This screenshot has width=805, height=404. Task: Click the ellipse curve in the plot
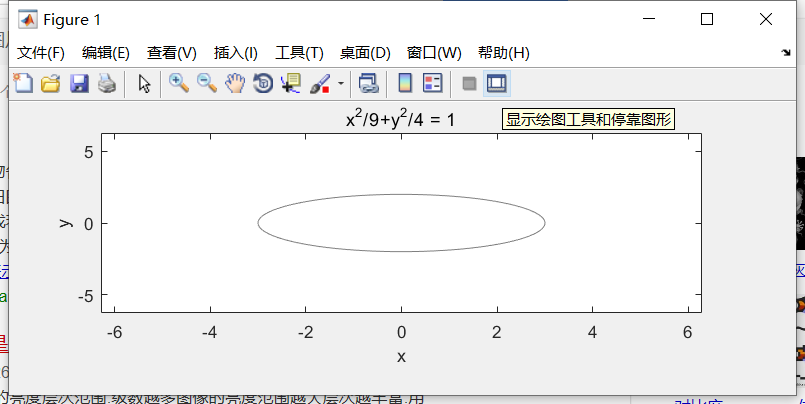coord(401,195)
